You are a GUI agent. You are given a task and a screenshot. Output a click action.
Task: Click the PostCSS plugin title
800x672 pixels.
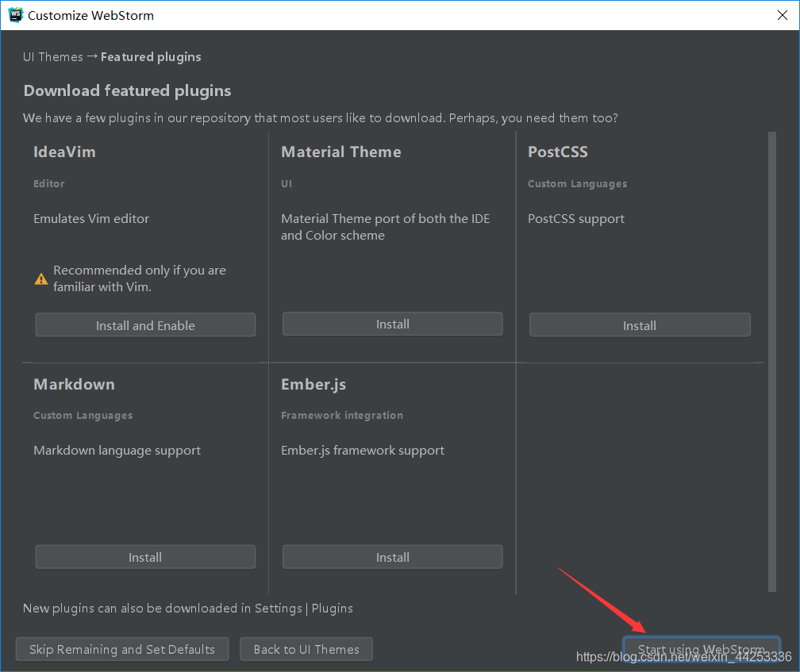[558, 152]
